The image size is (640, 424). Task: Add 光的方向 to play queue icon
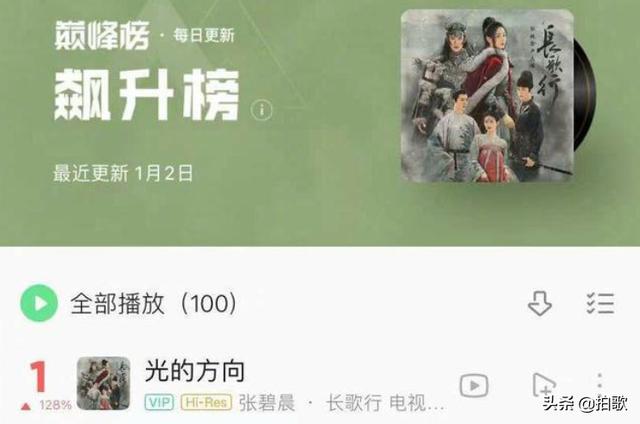[x=544, y=385]
